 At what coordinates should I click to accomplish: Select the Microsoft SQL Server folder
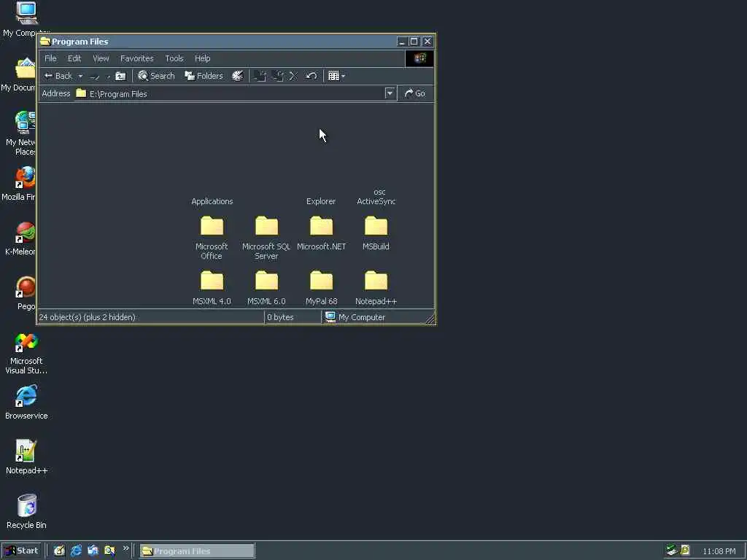266,238
